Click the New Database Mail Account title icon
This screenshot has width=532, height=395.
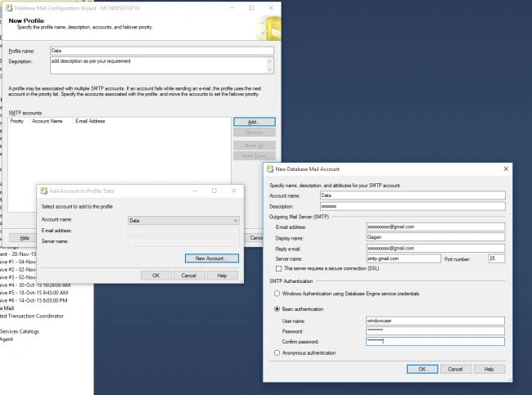point(270,168)
